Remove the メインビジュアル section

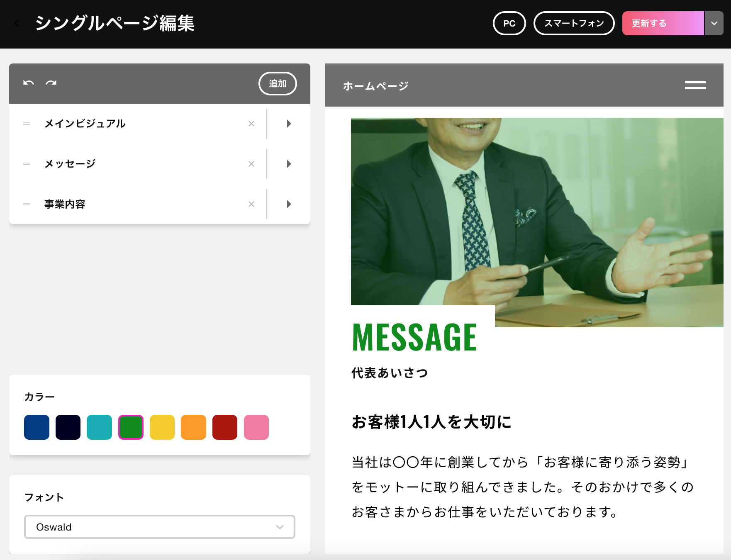click(251, 124)
